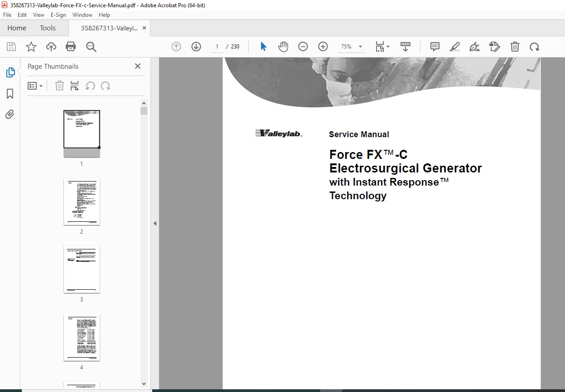Select the highlight text tool
Screen dimensions: 565x392
(x=455, y=47)
